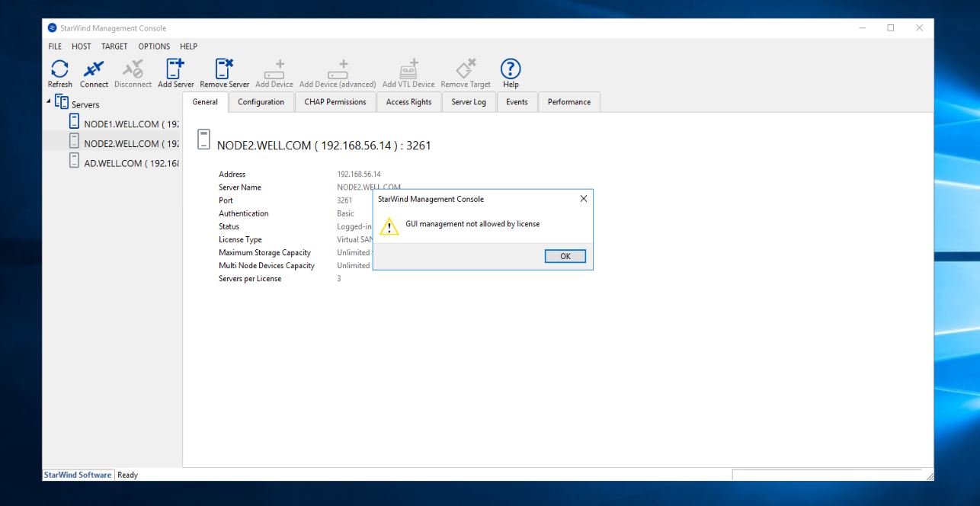The height and width of the screenshot is (506, 980).
Task: Click the Maximum Storage Capacity label
Action: pos(264,253)
